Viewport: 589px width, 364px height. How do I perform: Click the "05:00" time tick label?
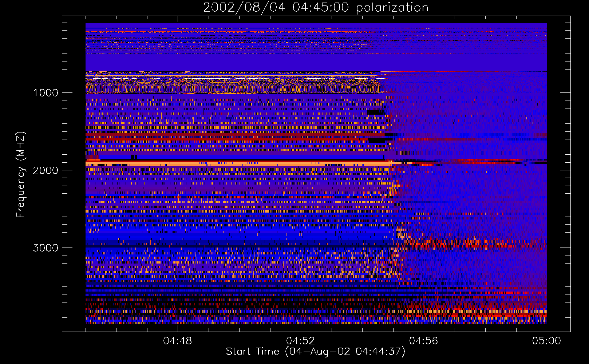(x=546, y=341)
